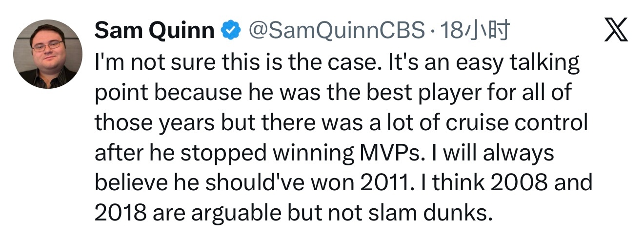Viewport: 644px width, 239px height.
Task: Open the @SamQuinnCBS handle link
Action: click(336, 31)
